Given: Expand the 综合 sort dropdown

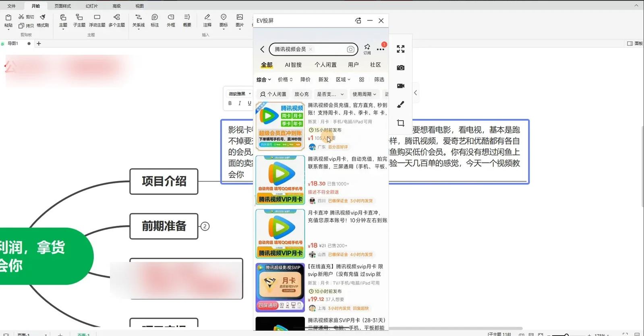Looking at the screenshot, I should (264, 80).
